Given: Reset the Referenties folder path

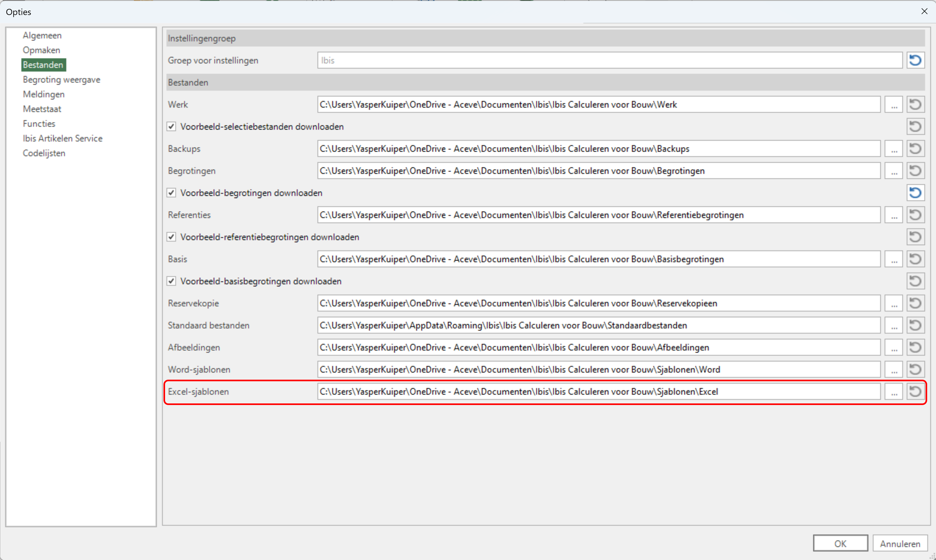Looking at the screenshot, I should [x=915, y=215].
